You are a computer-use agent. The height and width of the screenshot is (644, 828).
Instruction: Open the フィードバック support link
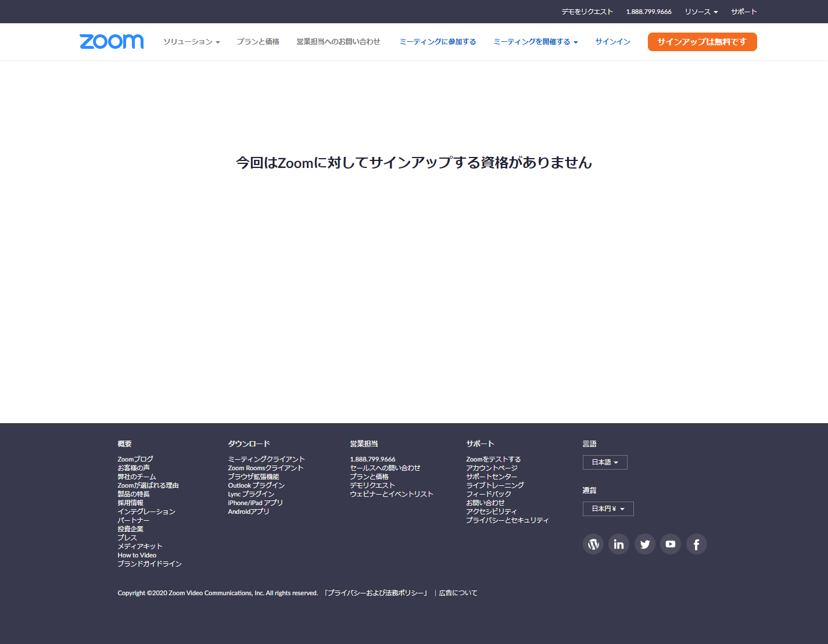tap(489, 494)
